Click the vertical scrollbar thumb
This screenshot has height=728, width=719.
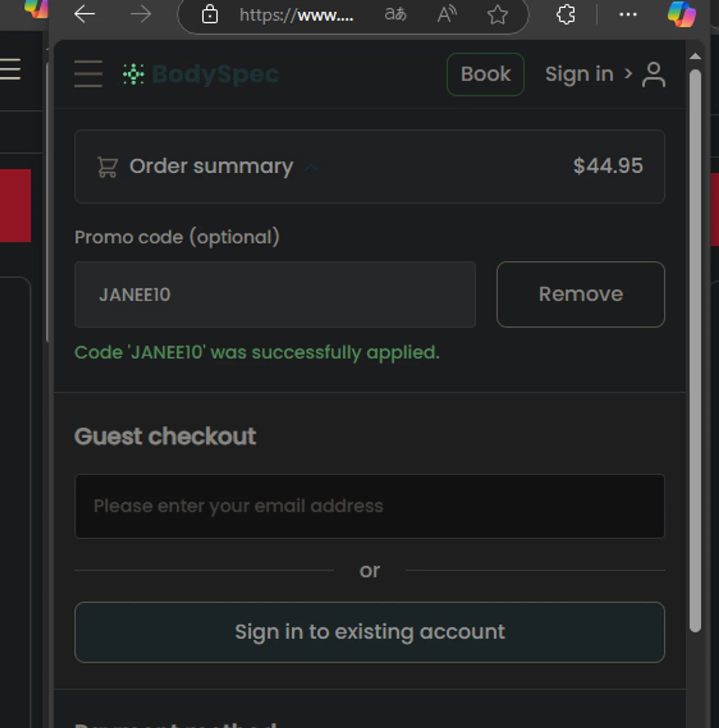(x=695, y=350)
